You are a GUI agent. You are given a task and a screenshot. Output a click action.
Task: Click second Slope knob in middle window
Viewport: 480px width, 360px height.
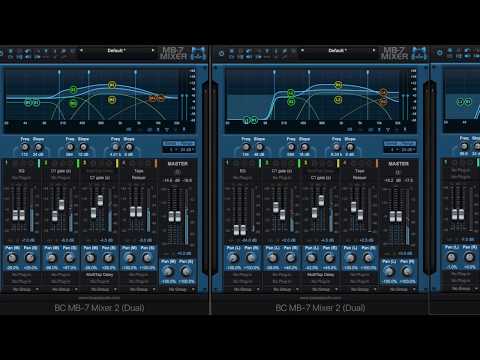[x=304, y=147]
